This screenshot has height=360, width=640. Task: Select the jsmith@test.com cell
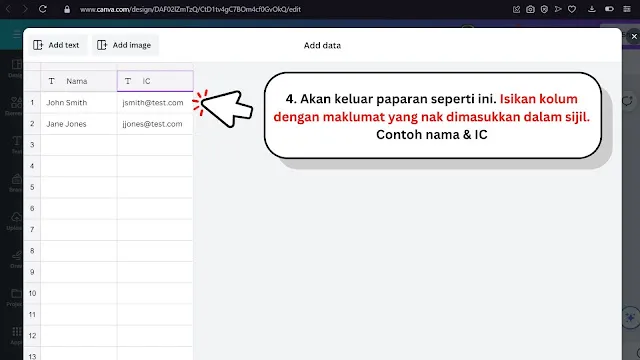(x=155, y=102)
